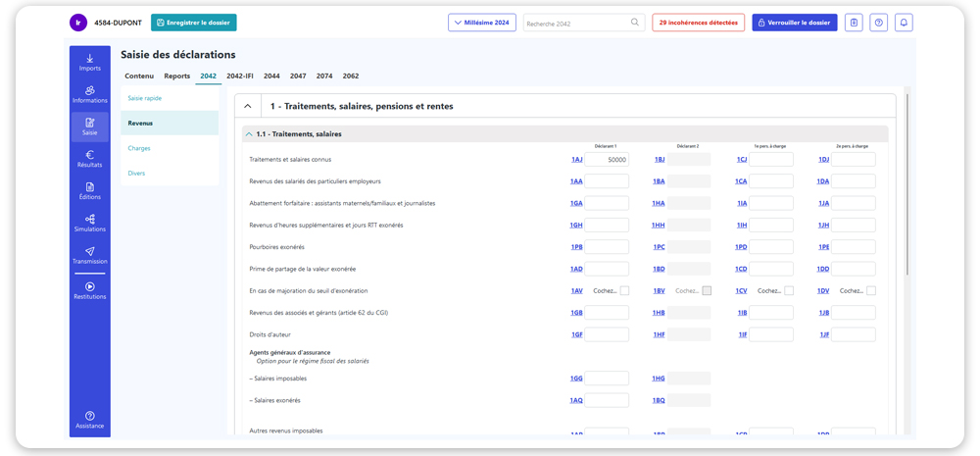Viewport: 980px width, 456px height.
Task: Click the 1DD code link
Action: pos(823,269)
